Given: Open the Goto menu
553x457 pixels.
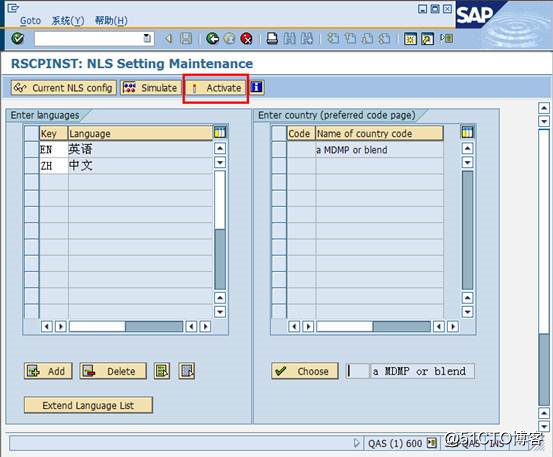Looking at the screenshot, I should coord(30,20).
